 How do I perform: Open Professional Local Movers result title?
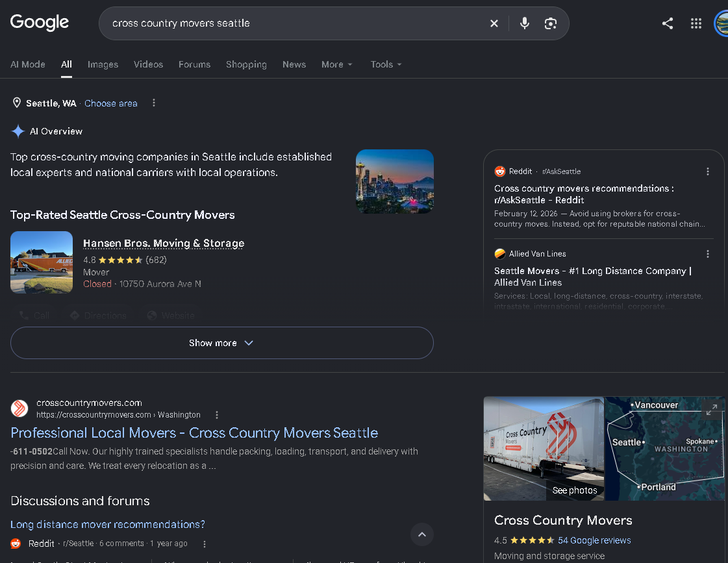tap(194, 433)
